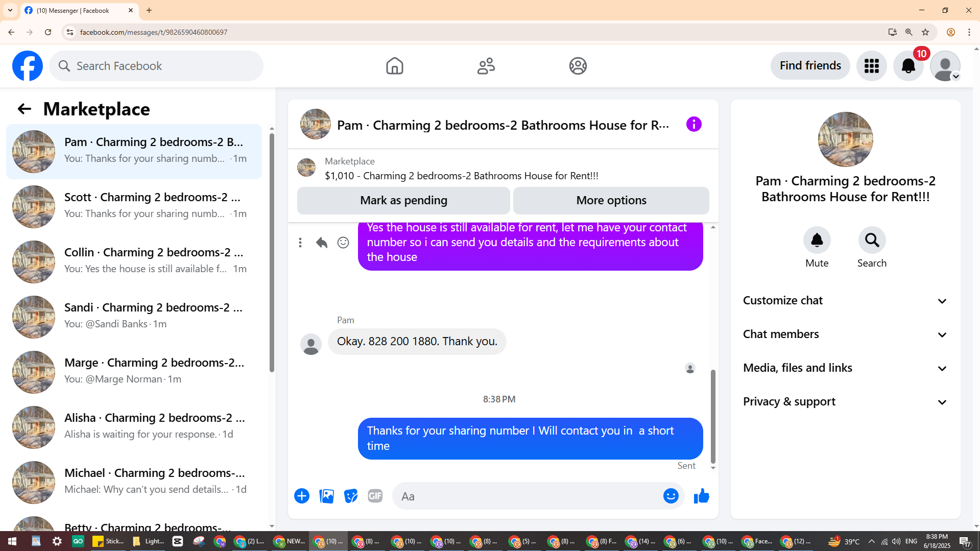Open the volume icon in the system tray

[896, 541]
